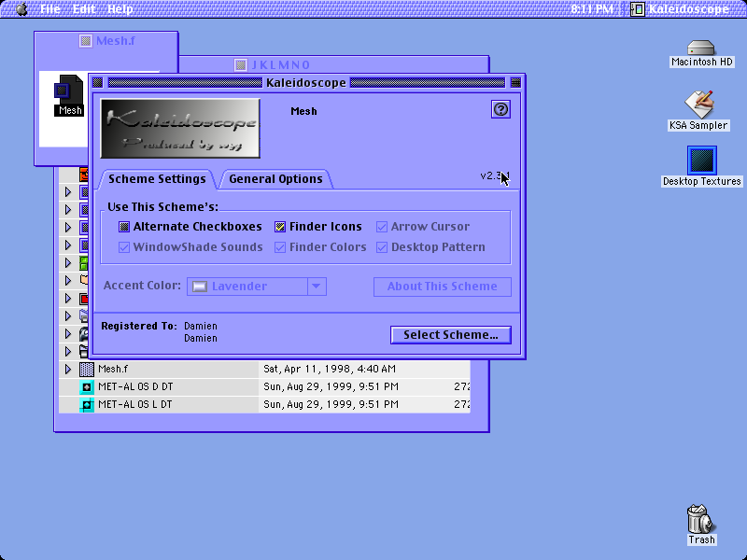Open the Edit menu
The height and width of the screenshot is (560, 747).
pos(84,9)
